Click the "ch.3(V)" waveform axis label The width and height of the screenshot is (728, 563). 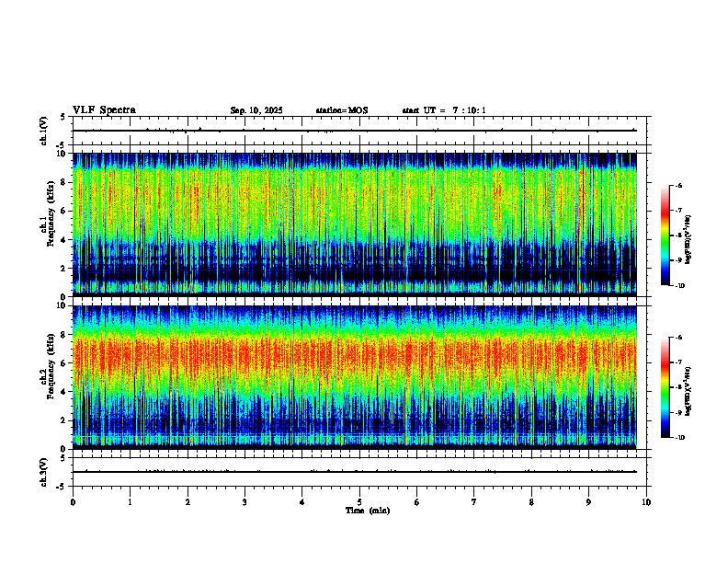(44, 472)
